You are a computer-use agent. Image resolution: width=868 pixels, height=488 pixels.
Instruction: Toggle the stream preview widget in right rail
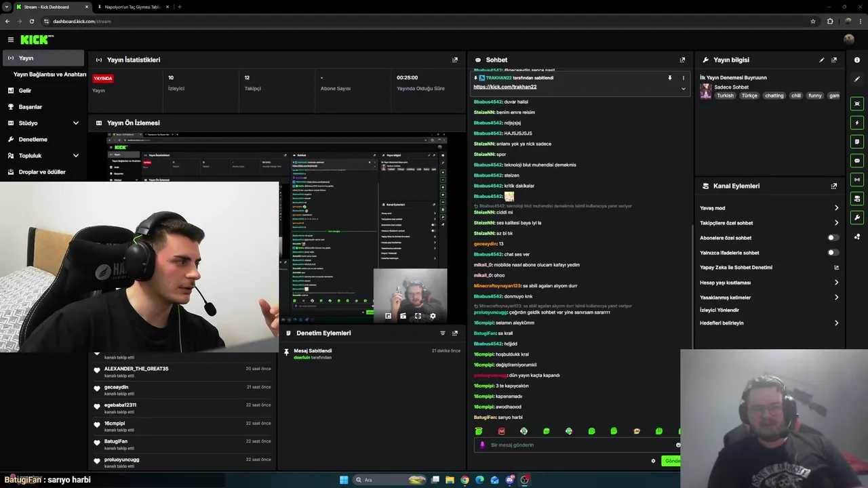point(857,104)
